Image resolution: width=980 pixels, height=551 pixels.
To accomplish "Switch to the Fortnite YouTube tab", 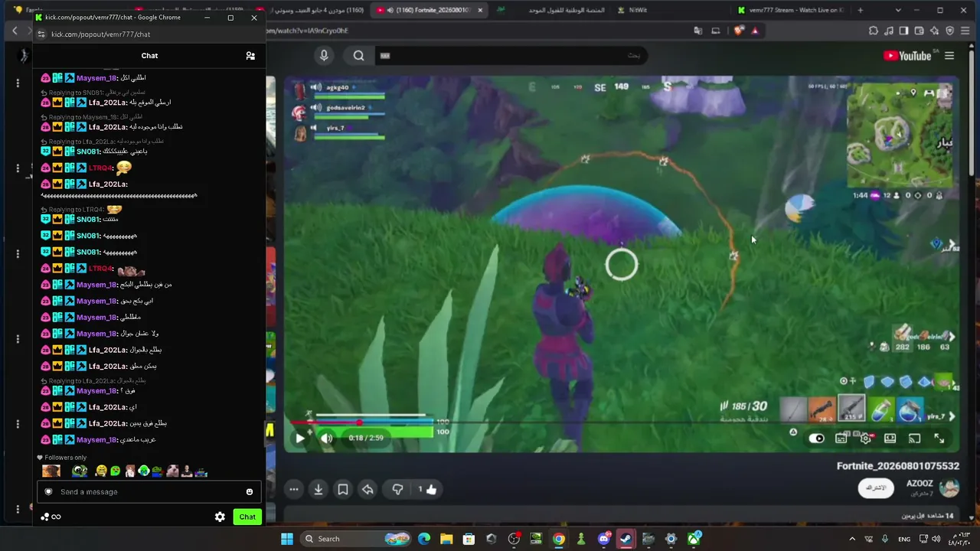I will [x=429, y=10].
